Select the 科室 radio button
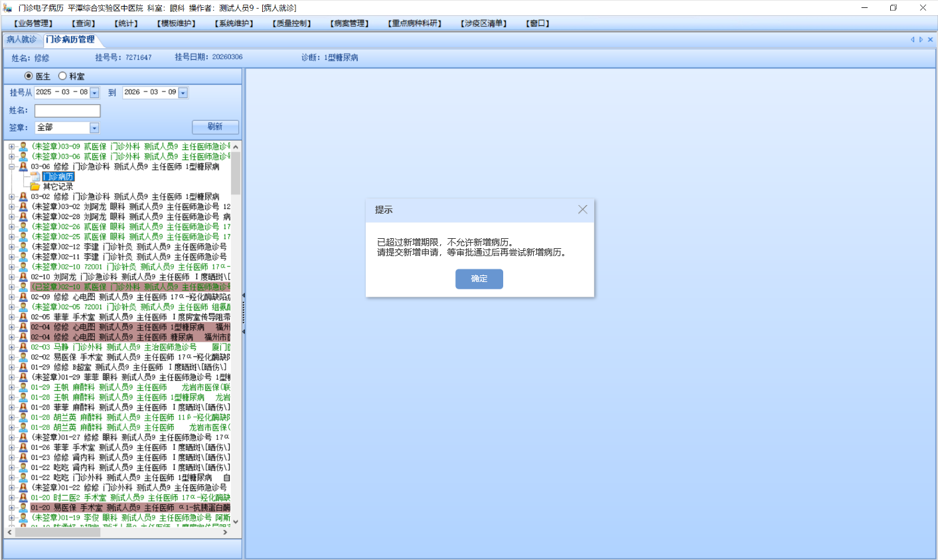The height and width of the screenshot is (560, 938). click(62, 76)
